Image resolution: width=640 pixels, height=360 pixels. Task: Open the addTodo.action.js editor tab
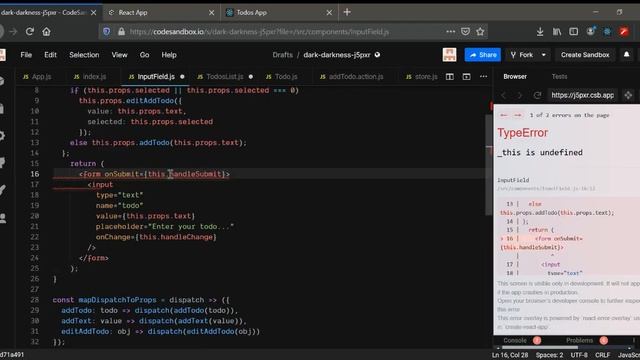[x=352, y=76]
